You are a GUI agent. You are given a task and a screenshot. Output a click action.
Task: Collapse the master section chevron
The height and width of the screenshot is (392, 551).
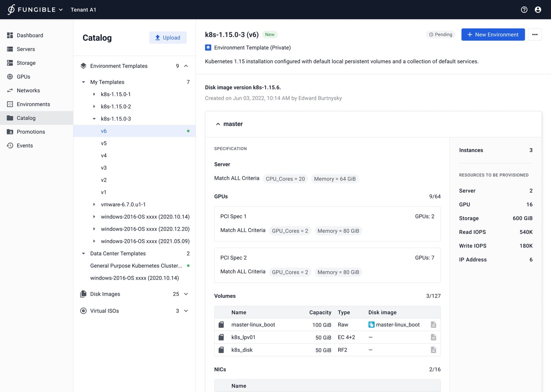(x=218, y=124)
